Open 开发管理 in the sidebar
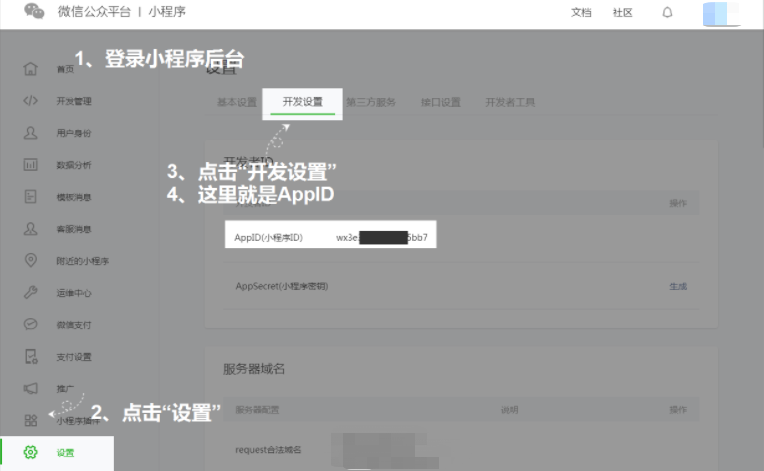The width and height of the screenshot is (764, 471). point(74,101)
